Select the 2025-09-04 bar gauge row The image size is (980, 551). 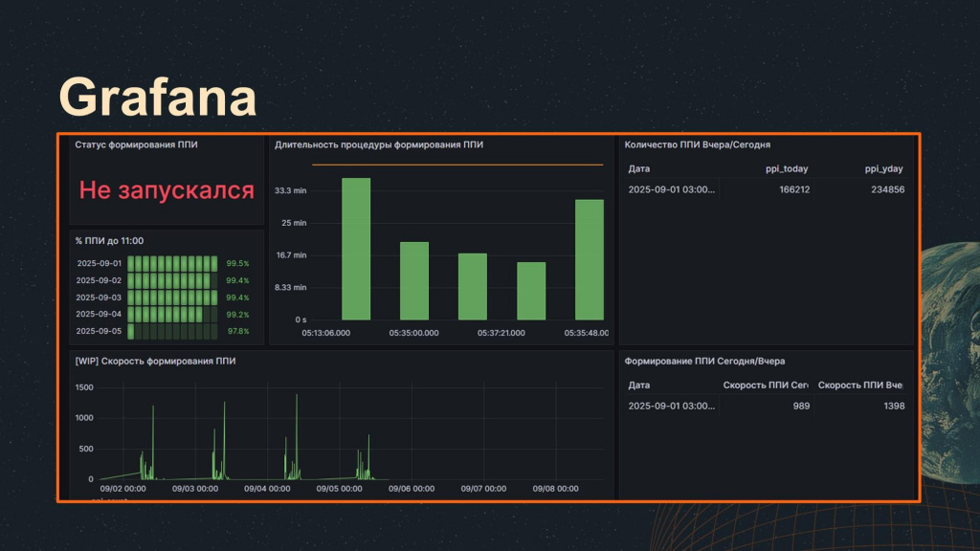pyautogui.click(x=163, y=314)
